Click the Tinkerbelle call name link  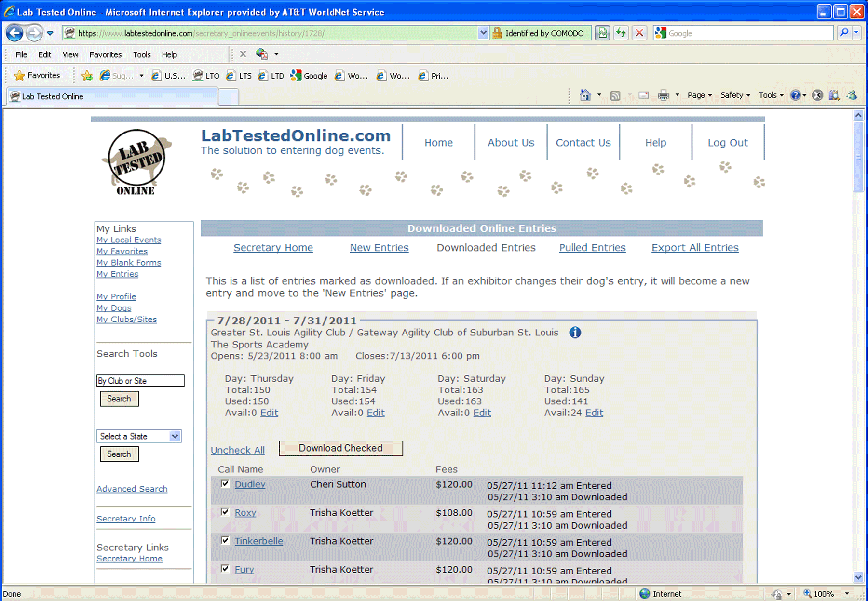(x=258, y=541)
